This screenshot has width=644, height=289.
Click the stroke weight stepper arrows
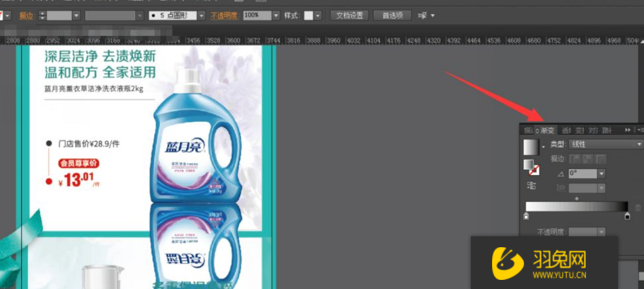click(42, 16)
